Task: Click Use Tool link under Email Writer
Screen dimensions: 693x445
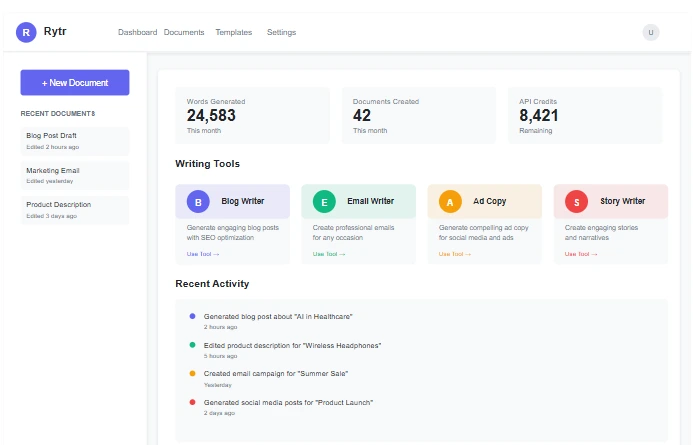Action: 329,254
